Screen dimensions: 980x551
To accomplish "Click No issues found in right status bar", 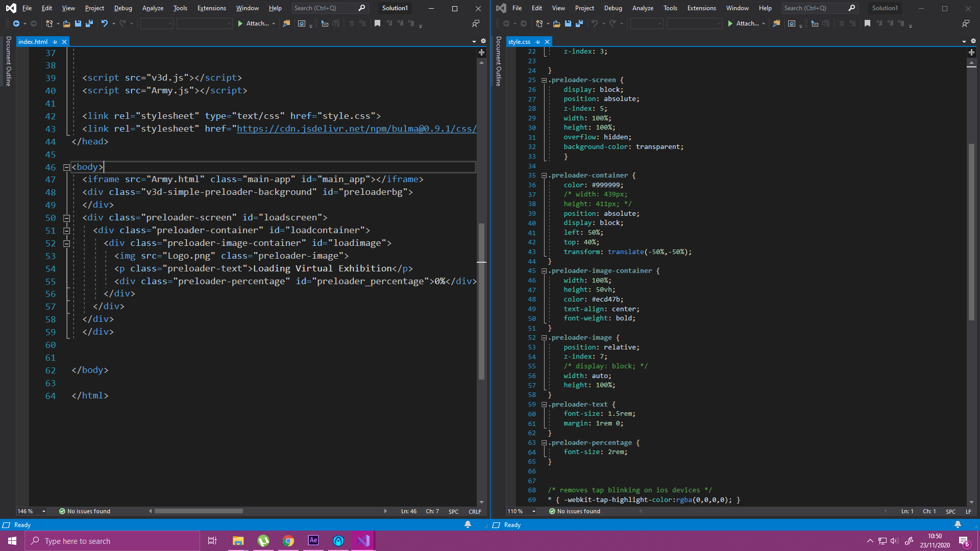I will click(x=575, y=511).
